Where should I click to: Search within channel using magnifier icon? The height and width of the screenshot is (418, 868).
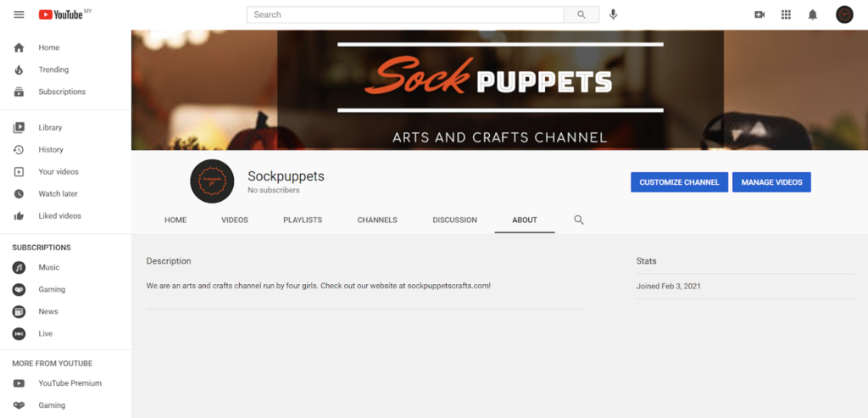tap(579, 220)
